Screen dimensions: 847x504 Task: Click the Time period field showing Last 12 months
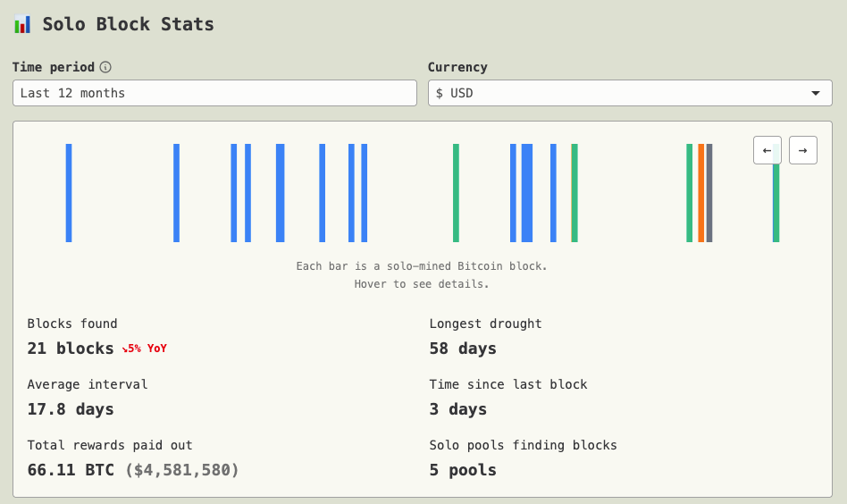[214, 93]
